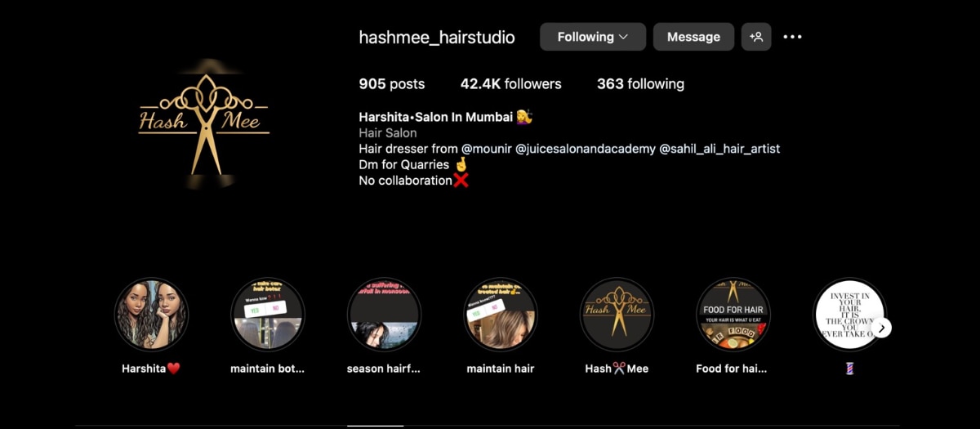Open the Invest in your hair highlight
This screenshot has width=980, height=429.
click(849, 315)
